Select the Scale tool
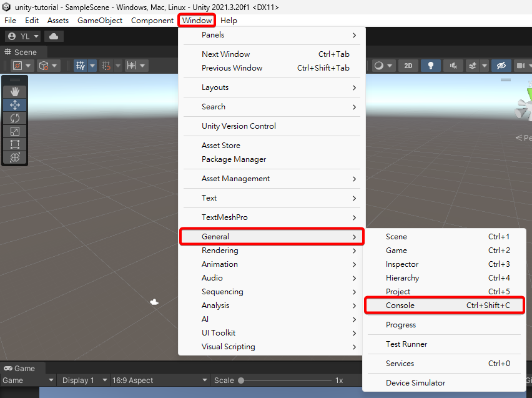Viewport: 532px width, 398px height. 14,131
